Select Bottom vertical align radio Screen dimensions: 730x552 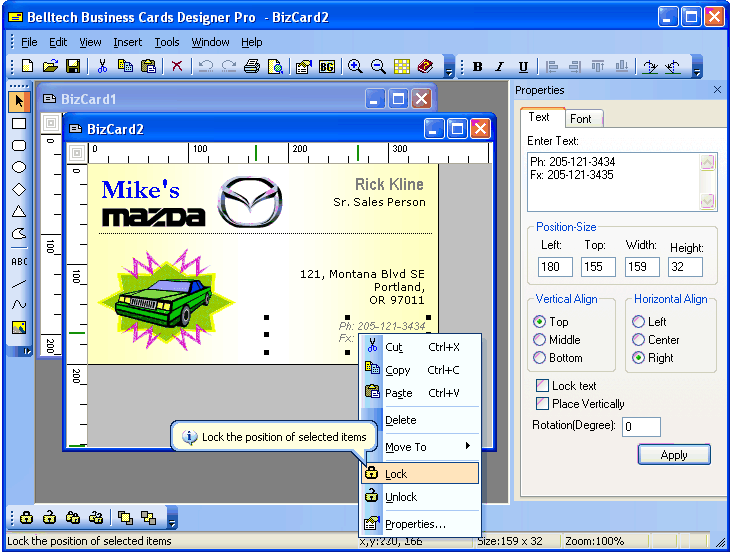pos(539,358)
